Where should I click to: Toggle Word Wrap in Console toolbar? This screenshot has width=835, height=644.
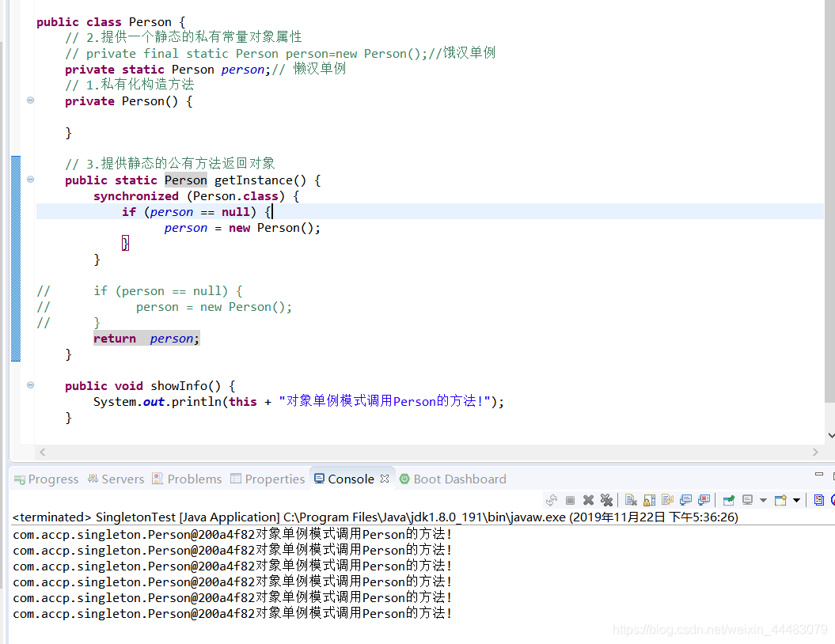[x=667, y=500]
